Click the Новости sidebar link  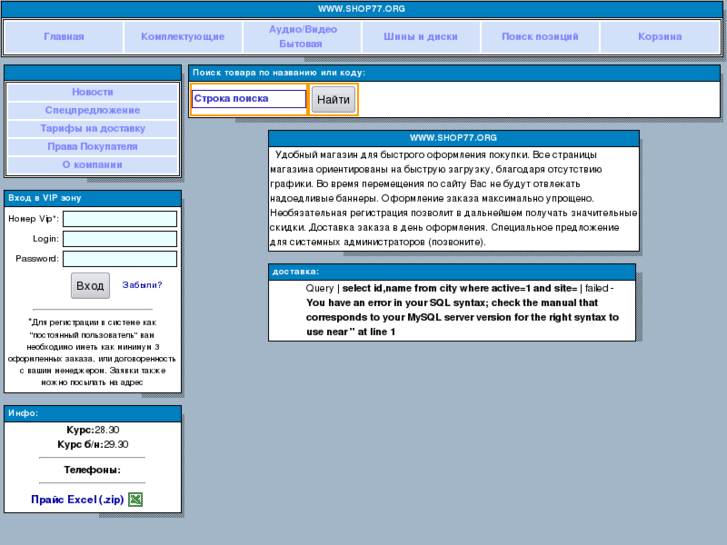click(93, 92)
